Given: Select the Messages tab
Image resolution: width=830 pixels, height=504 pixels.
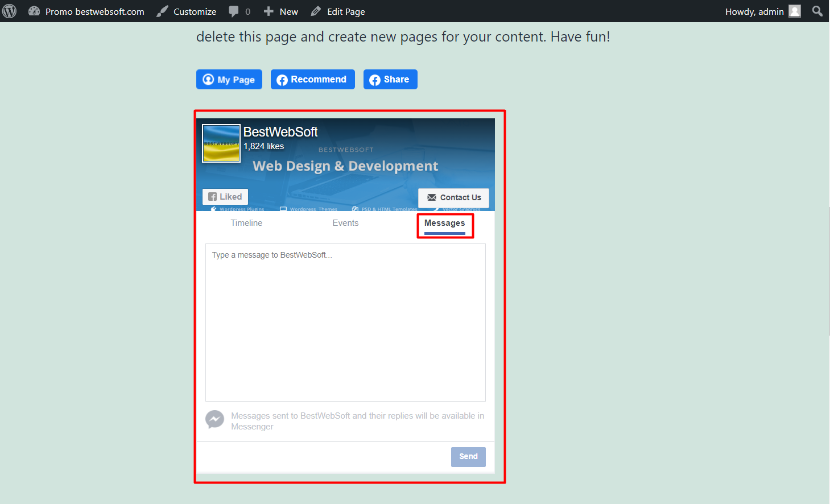Looking at the screenshot, I should pyautogui.click(x=445, y=224).
